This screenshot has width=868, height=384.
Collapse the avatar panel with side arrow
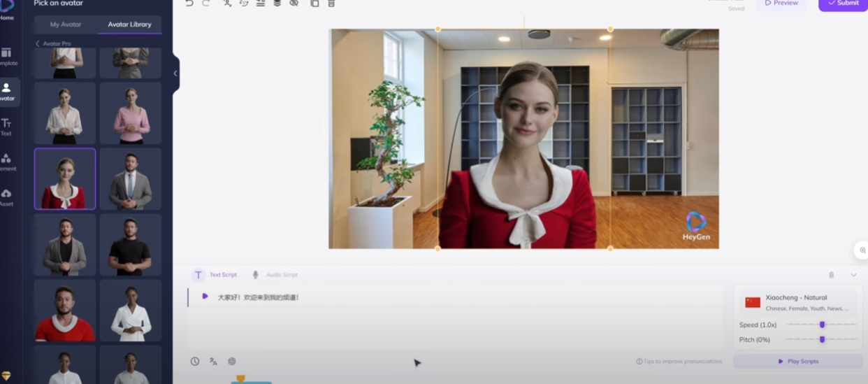click(x=175, y=73)
